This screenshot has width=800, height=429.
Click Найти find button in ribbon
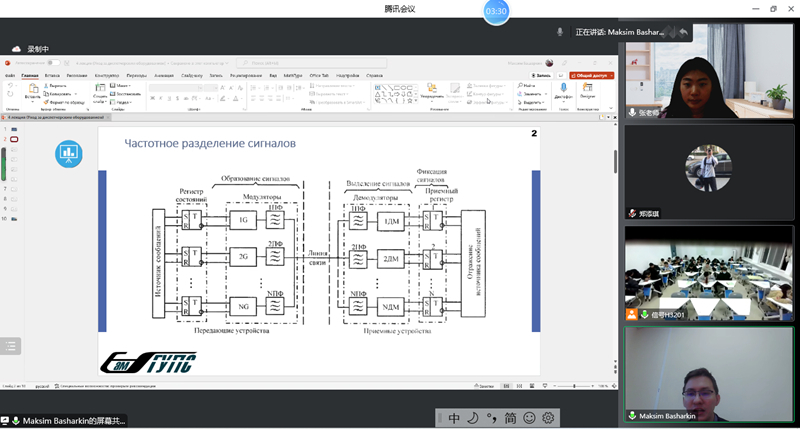(528, 86)
